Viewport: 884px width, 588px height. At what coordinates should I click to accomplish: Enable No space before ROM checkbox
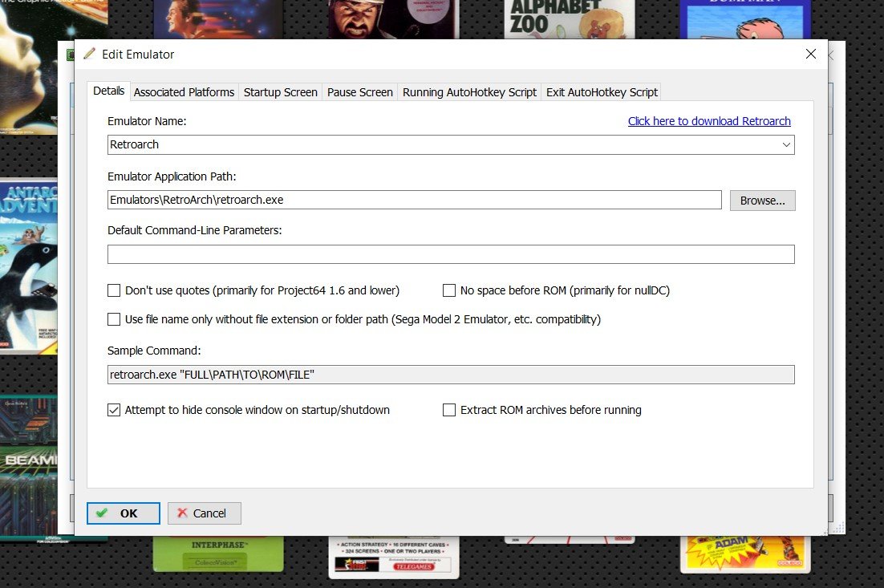(448, 290)
